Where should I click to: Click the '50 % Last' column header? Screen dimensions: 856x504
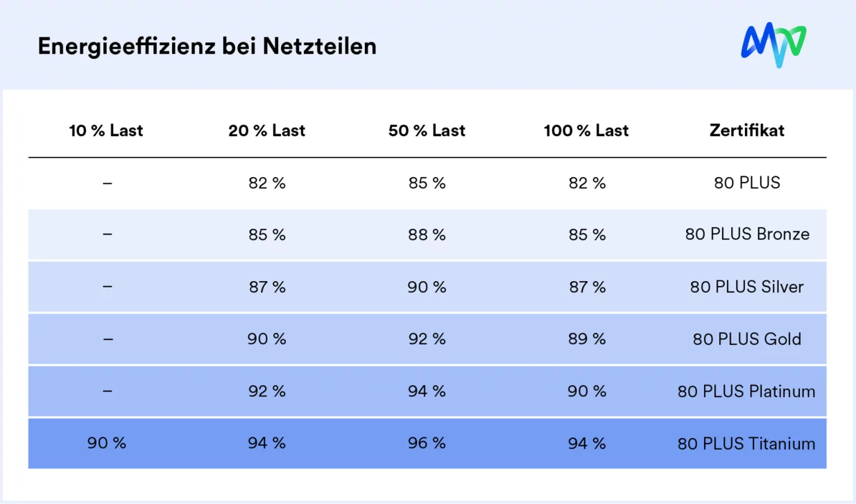[427, 130]
